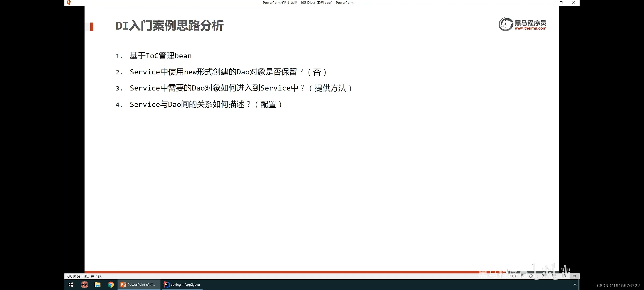The height and width of the screenshot is (290, 644).
Task: Restore down the PowerPoint window
Action: [x=561, y=3]
